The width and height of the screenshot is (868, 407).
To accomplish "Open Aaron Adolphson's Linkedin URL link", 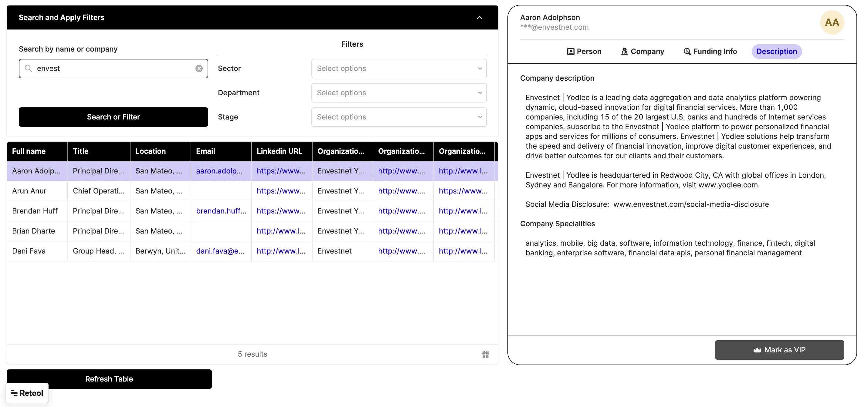I will tap(281, 171).
